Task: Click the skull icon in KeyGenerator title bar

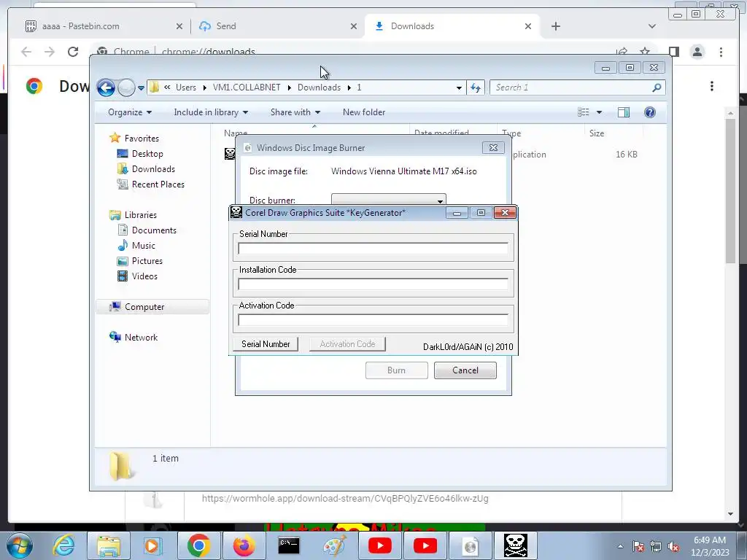Action: (x=236, y=212)
